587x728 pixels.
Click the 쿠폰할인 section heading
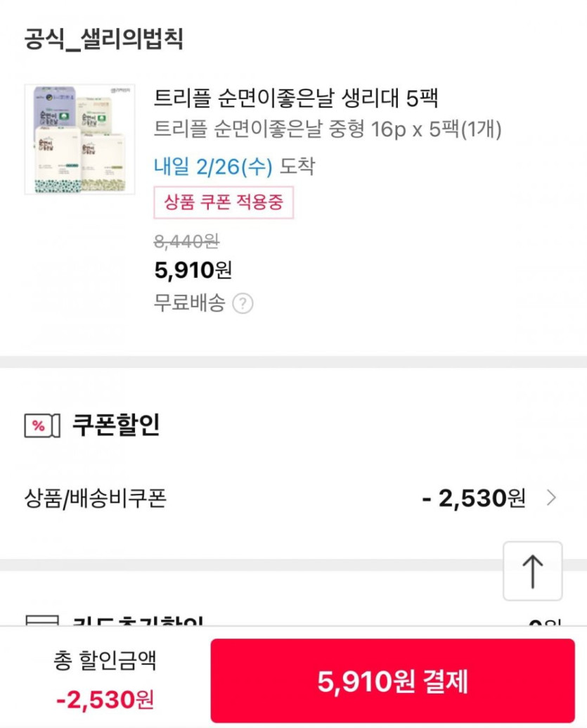coord(116,425)
